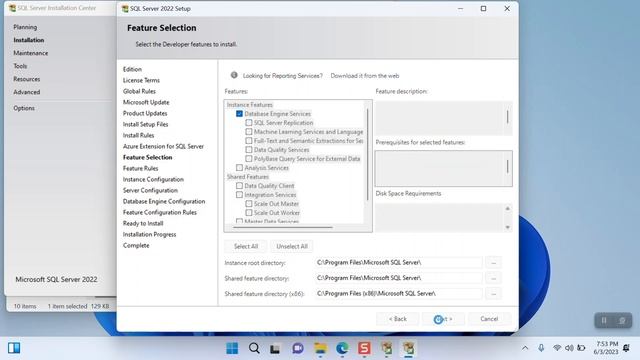The height and width of the screenshot is (360, 640).
Task: Click the pause button in recording overlay
Action: (604, 320)
